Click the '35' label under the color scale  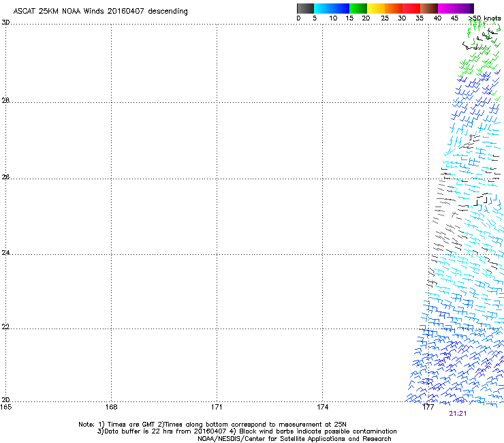pos(420,18)
